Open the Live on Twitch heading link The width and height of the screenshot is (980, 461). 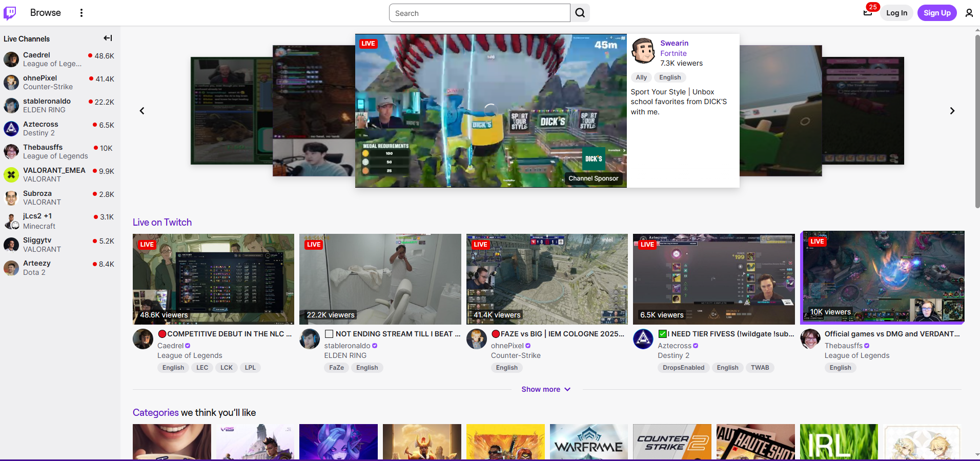(162, 223)
